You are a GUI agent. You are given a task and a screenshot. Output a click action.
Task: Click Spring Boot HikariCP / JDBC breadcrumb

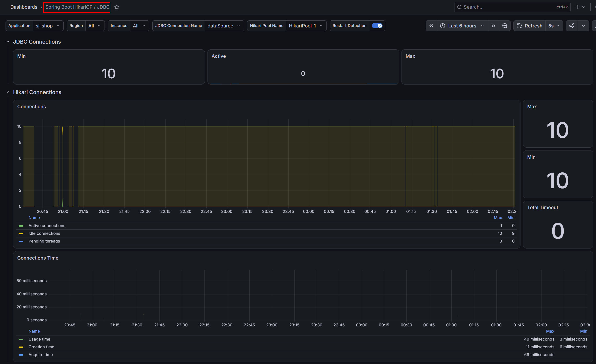point(77,7)
